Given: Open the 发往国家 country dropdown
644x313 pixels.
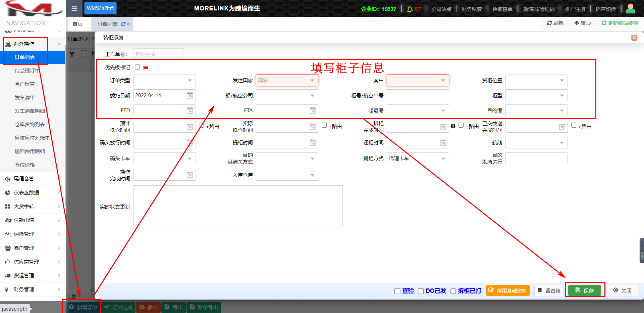Looking at the screenshot, I should [287, 81].
